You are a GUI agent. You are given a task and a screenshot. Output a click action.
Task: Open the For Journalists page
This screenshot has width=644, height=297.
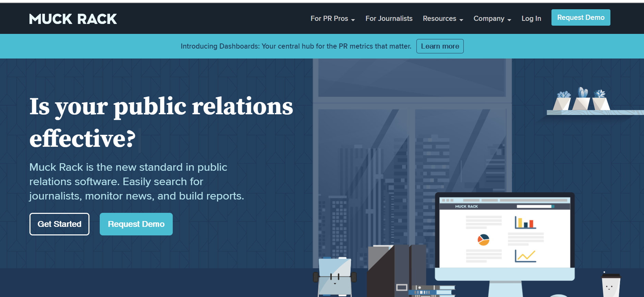coord(389,18)
